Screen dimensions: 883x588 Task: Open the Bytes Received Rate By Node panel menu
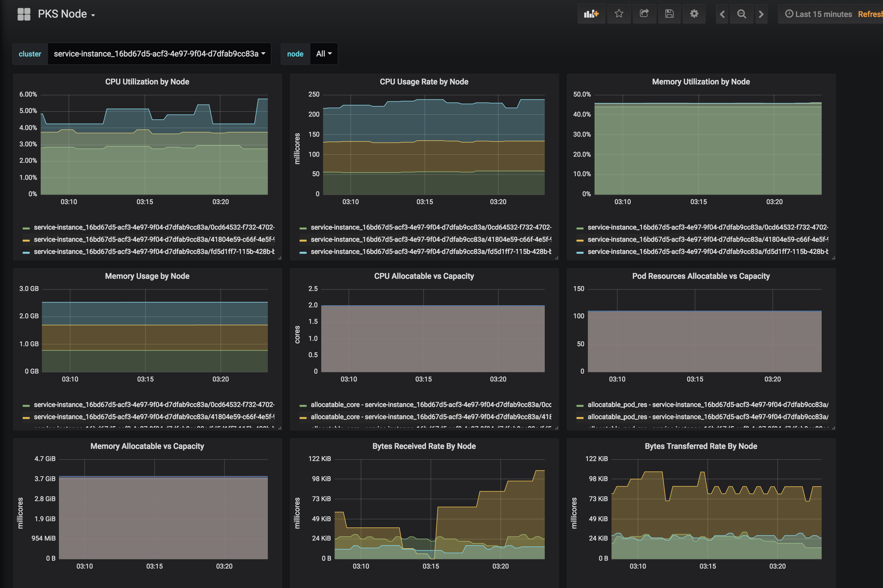(424, 446)
